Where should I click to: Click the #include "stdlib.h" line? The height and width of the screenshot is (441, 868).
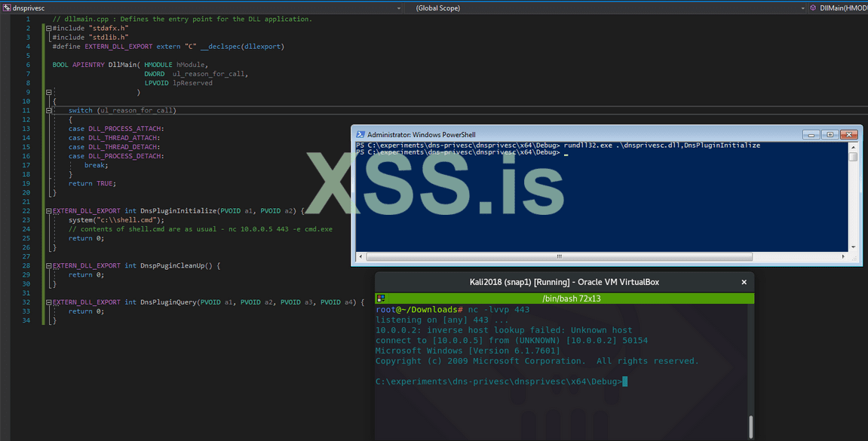click(90, 38)
